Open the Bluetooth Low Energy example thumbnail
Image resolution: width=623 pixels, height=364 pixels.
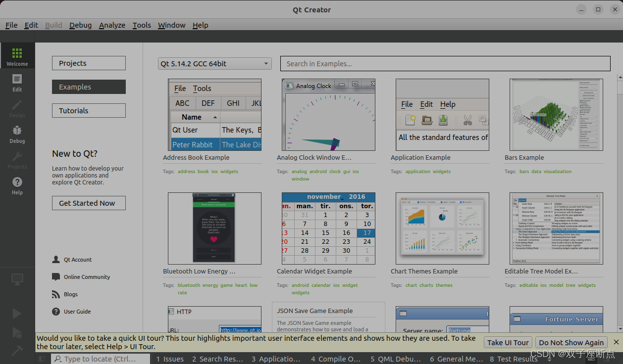point(214,228)
